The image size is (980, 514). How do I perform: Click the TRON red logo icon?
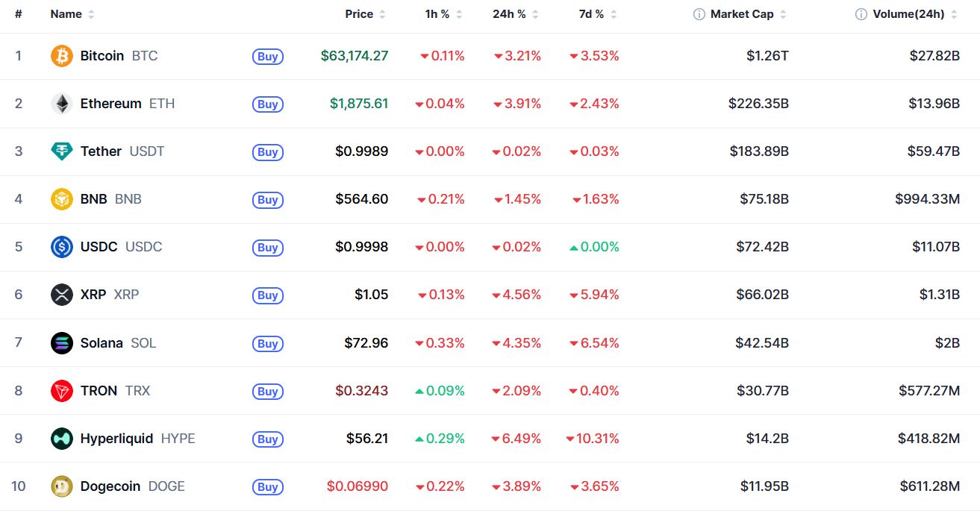[62, 391]
